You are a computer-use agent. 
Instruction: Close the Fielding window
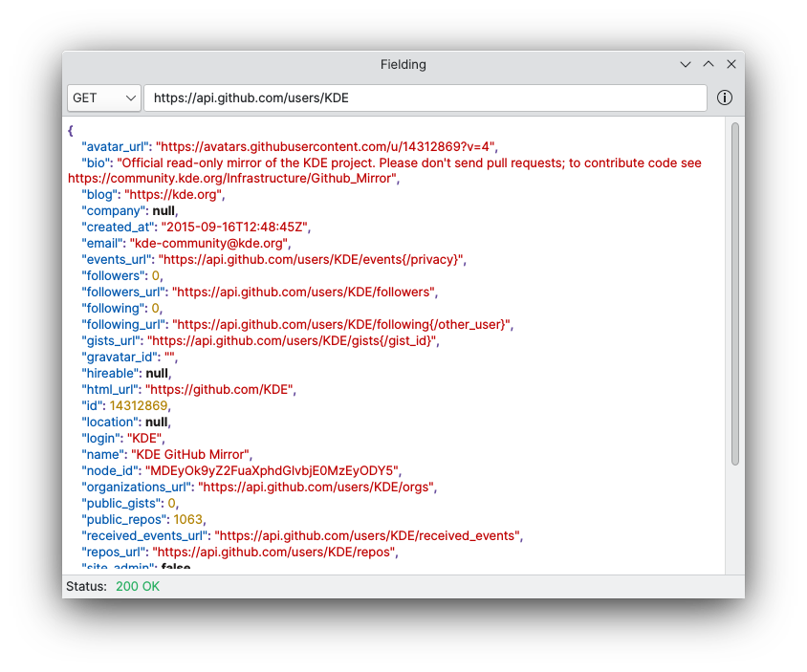click(731, 65)
